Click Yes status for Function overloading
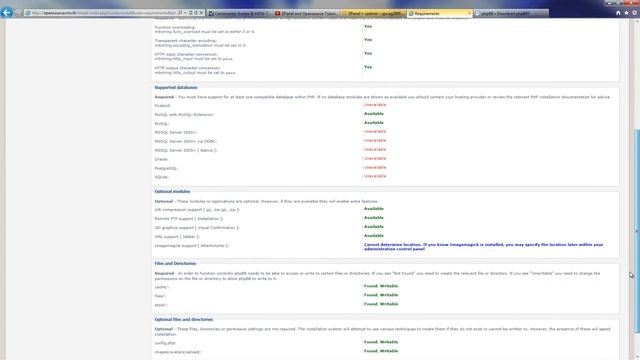 point(368,27)
